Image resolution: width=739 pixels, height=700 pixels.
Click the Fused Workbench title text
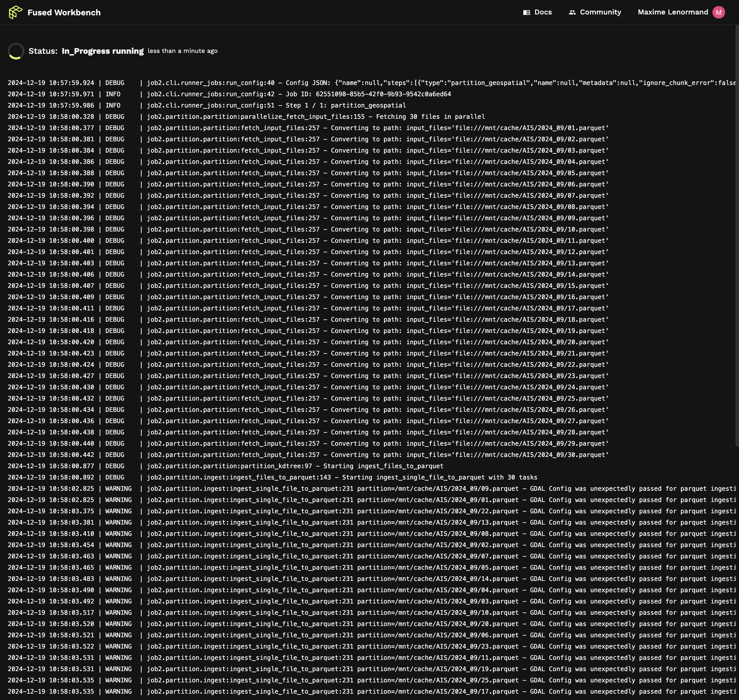[x=64, y=12]
